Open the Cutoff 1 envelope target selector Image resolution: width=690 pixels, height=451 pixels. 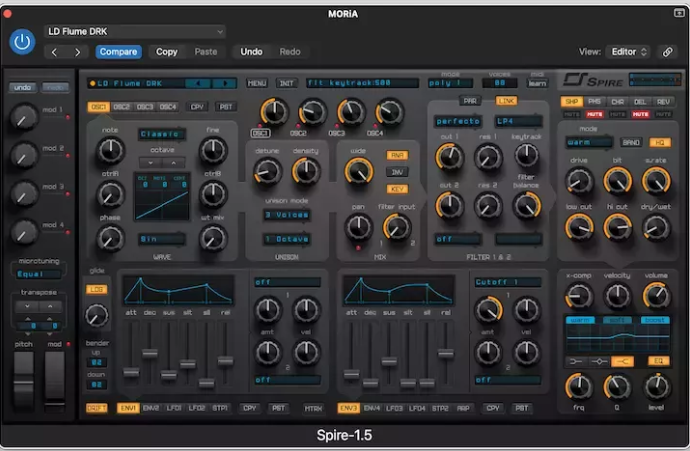(x=508, y=282)
